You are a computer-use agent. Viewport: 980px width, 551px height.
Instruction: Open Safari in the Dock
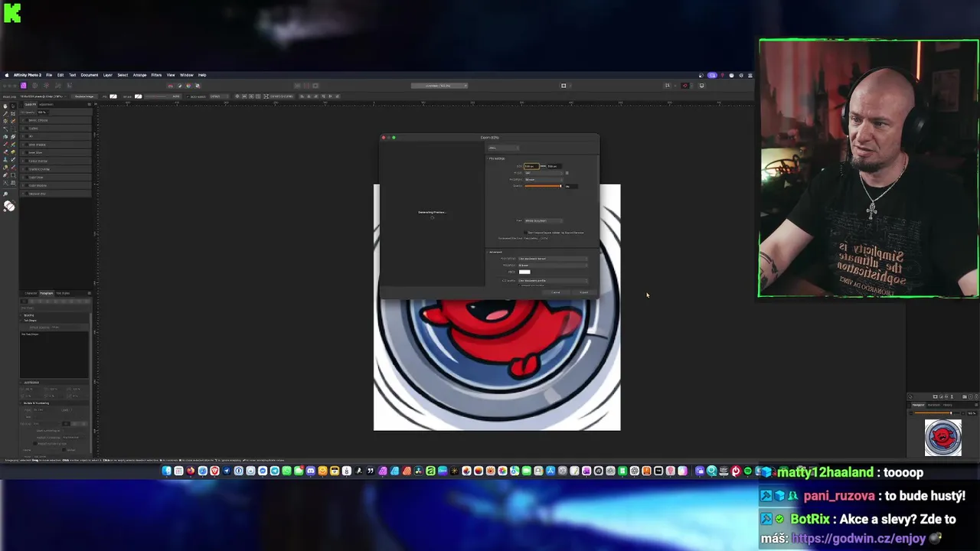[203, 471]
